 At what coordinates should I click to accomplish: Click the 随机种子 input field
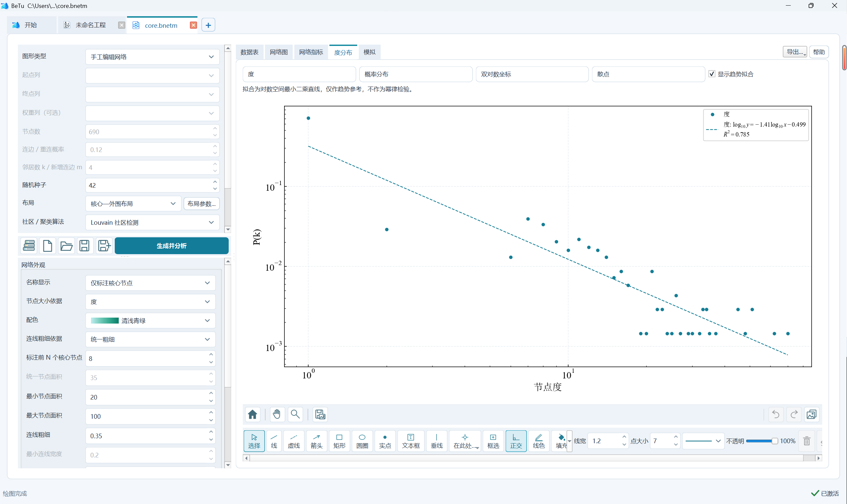pos(152,185)
